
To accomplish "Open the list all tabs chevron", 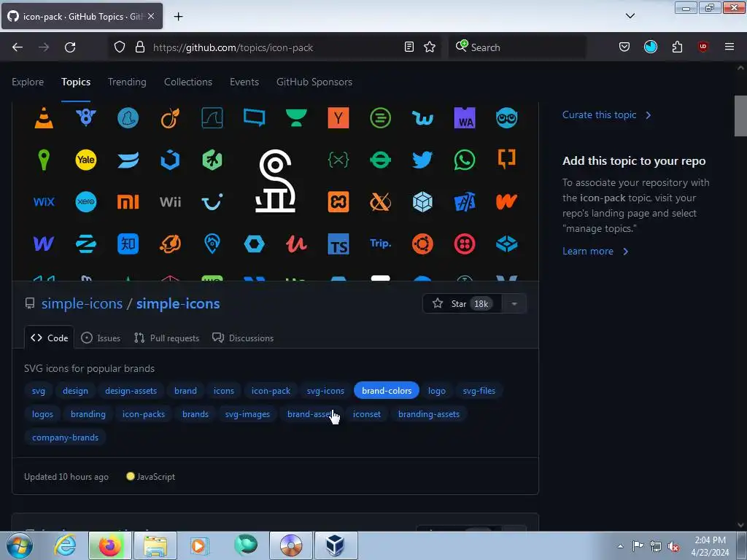I will click(x=630, y=16).
